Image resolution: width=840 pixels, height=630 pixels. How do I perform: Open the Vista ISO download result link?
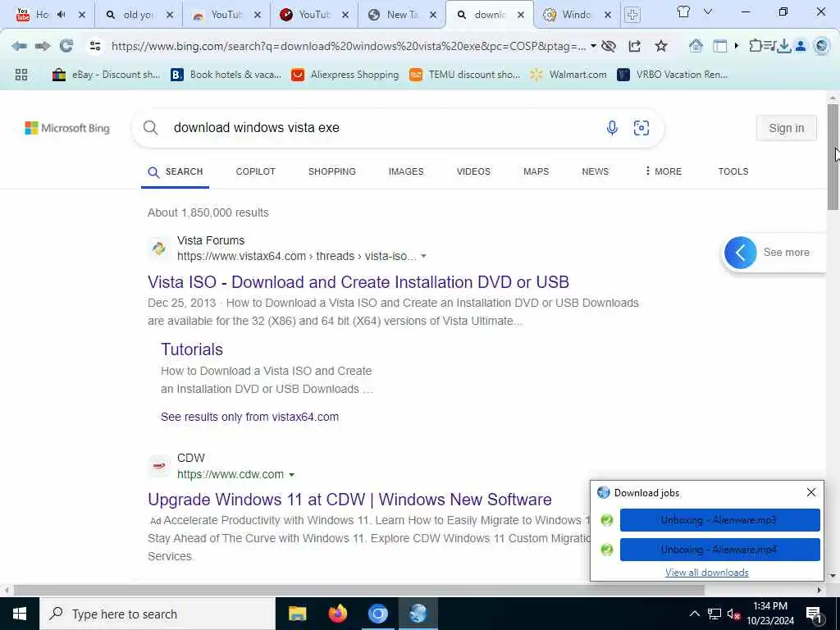tap(358, 282)
